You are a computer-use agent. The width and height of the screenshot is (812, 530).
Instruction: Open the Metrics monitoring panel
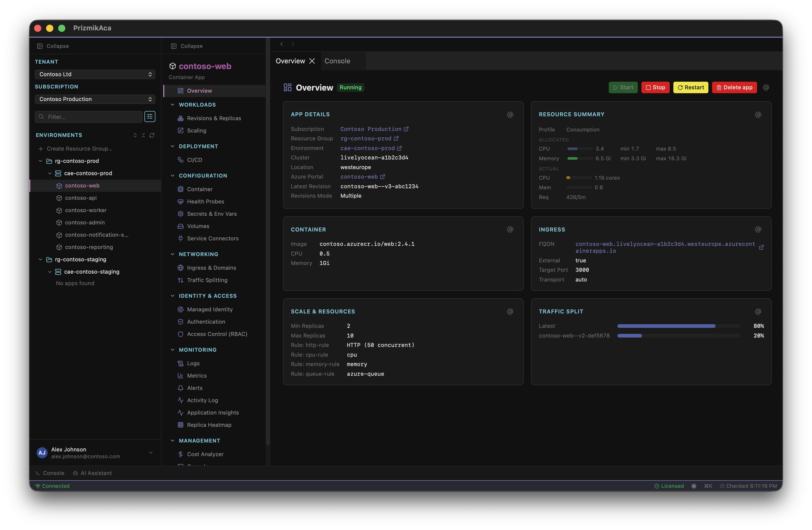197,375
